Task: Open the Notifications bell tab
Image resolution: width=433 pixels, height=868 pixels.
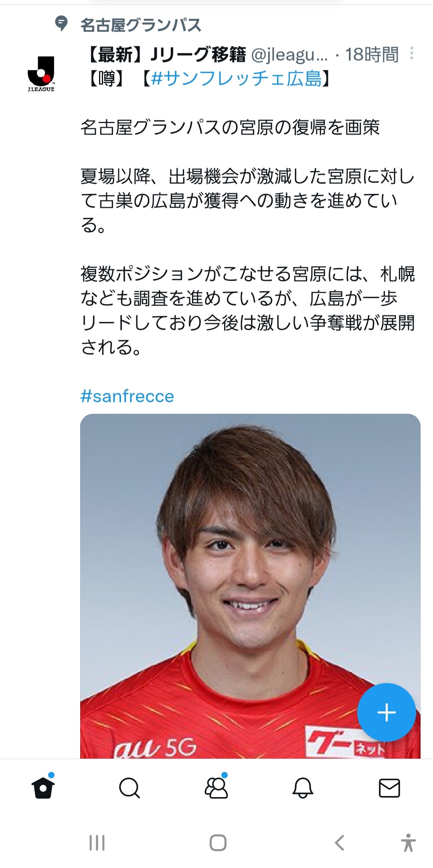Action: [303, 788]
